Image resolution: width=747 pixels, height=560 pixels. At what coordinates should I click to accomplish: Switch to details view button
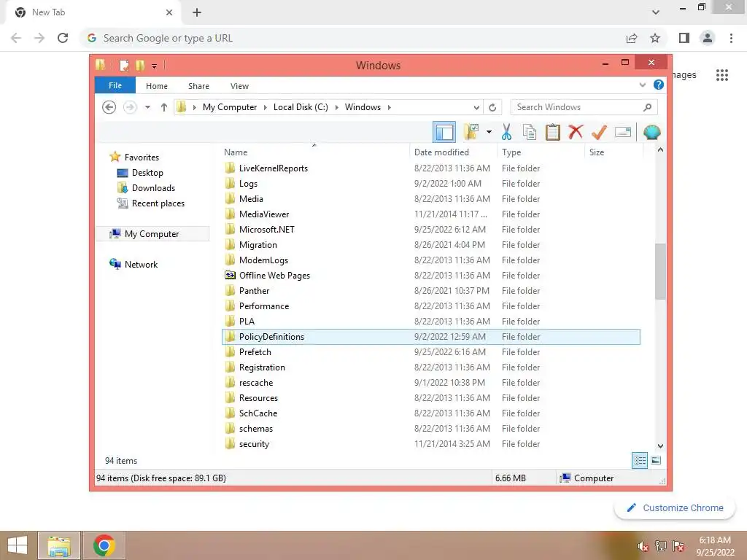[x=640, y=461]
